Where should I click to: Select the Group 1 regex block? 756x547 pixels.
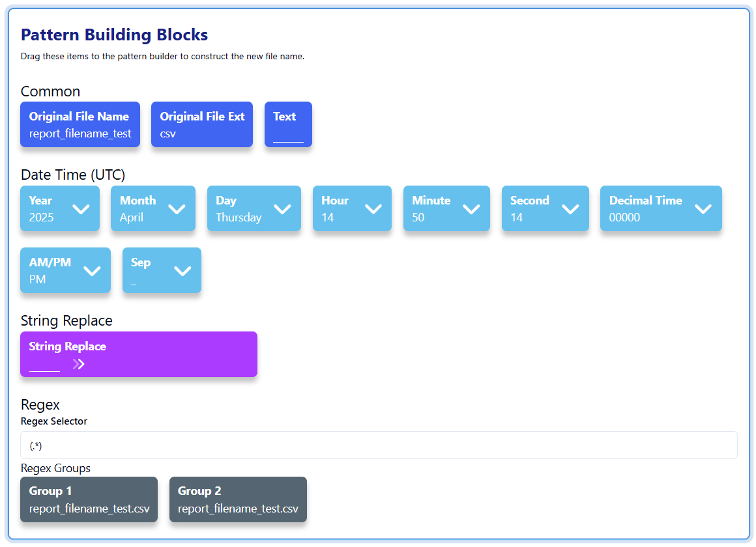coord(89,499)
